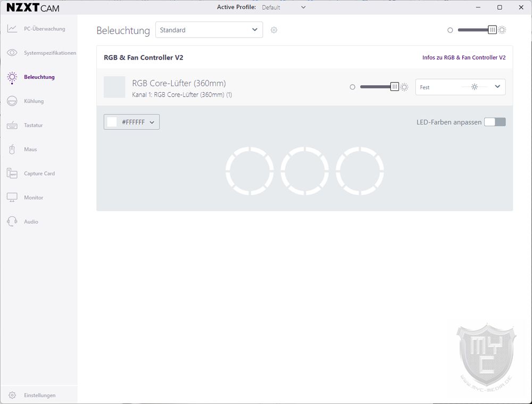The image size is (532, 404).
Task: Minimize the NZXT CAM window
Action: [478, 7]
